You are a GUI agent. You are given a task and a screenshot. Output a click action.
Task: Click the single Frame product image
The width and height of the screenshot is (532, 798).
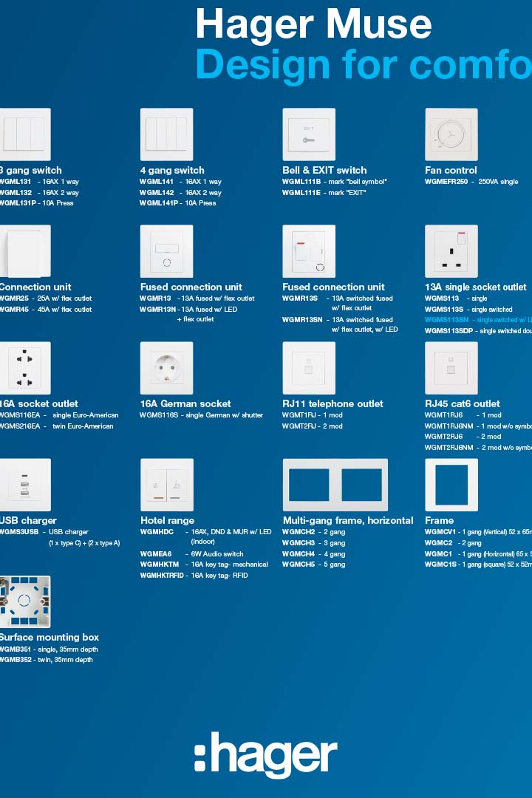tap(451, 485)
